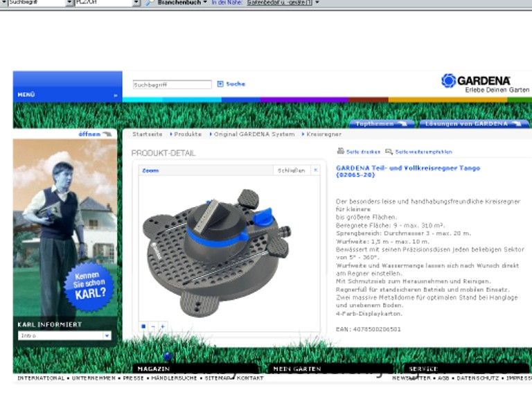Close the product zoom panel with X
Screen dimensions: 532x399
click(x=316, y=170)
